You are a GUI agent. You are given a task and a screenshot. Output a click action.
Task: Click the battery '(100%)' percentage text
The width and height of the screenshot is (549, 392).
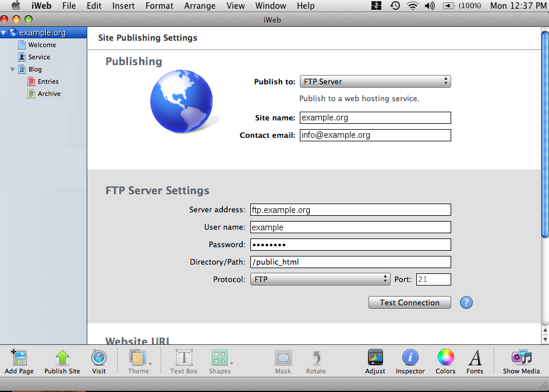(470, 6)
